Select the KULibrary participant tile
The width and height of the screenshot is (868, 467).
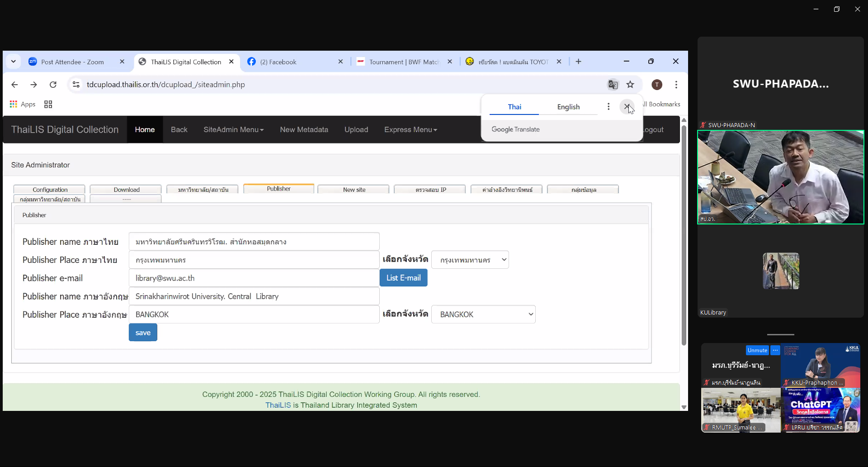781,272
